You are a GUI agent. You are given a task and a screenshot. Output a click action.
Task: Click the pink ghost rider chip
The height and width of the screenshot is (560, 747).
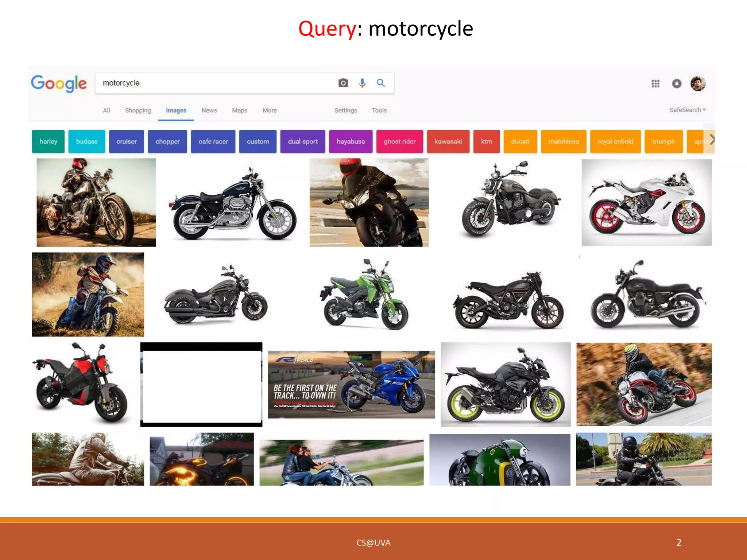(399, 141)
